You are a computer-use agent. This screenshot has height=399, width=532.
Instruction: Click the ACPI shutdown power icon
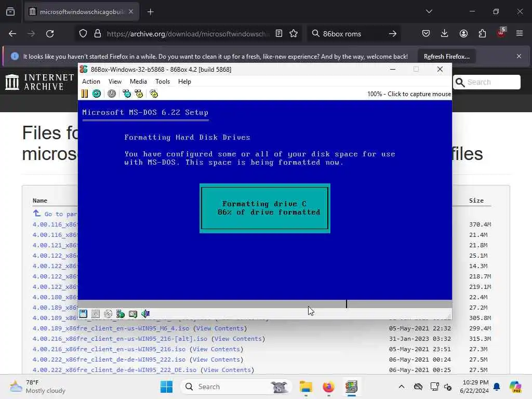click(112, 94)
